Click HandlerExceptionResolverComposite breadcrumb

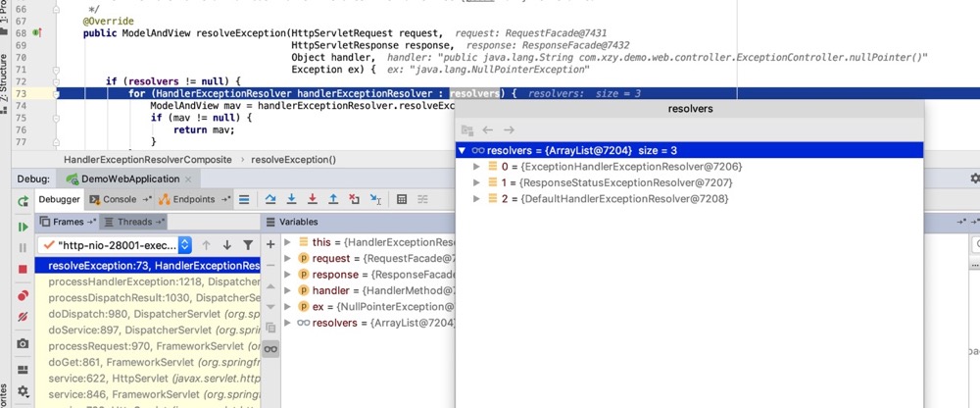(148, 160)
